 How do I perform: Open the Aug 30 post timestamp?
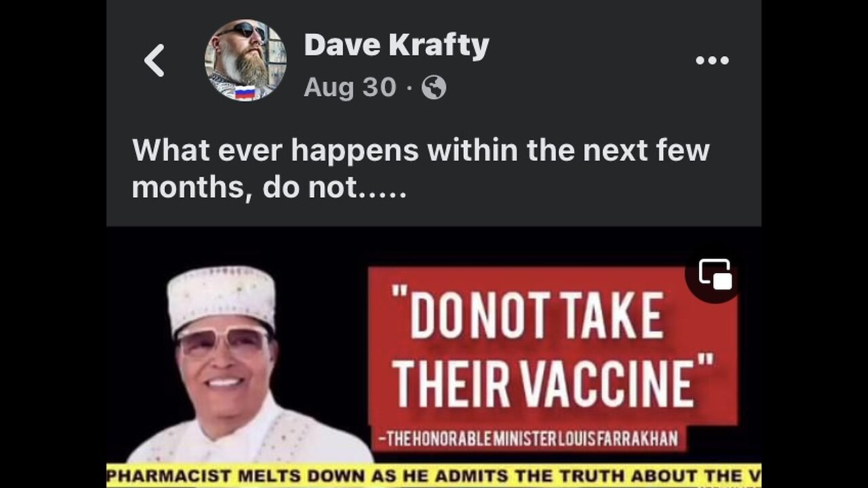click(x=350, y=87)
